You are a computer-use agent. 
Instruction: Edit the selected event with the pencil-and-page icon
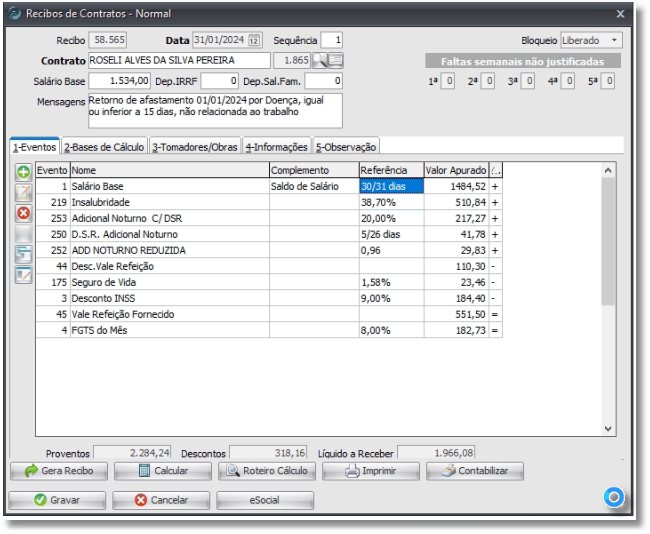24,193
